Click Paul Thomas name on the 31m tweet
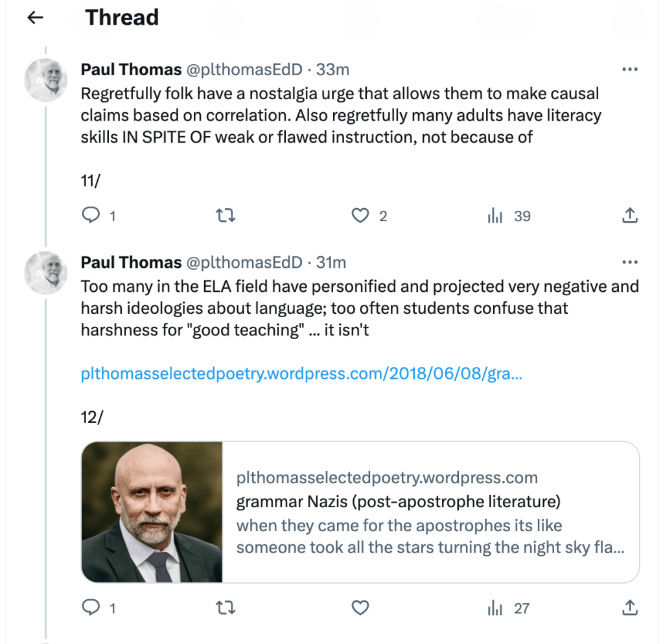Screen dimensions: 663x644 click(131, 263)
